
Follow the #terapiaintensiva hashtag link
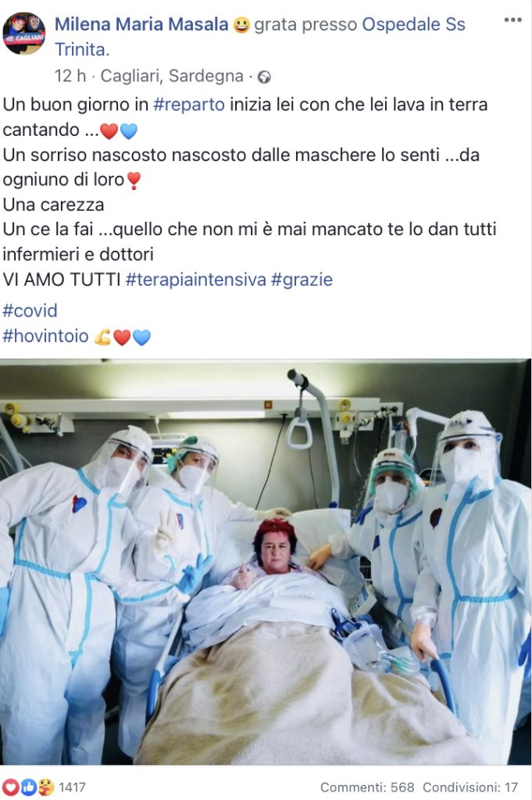coord(196,280)
